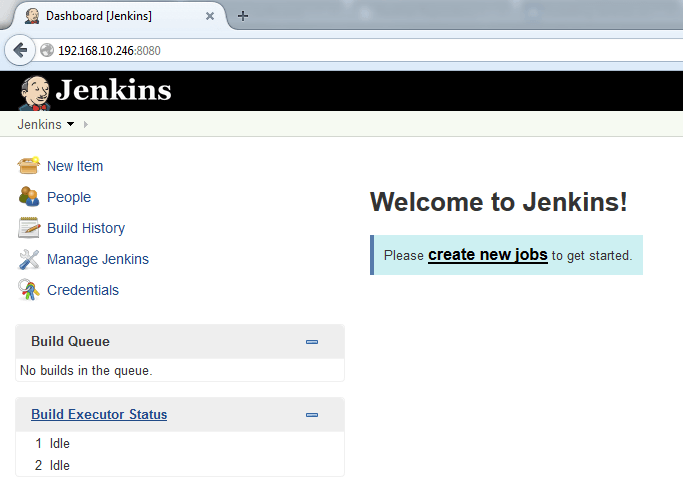Follow the create new jobs link
The image size is (683, 490).
[487, 255]
